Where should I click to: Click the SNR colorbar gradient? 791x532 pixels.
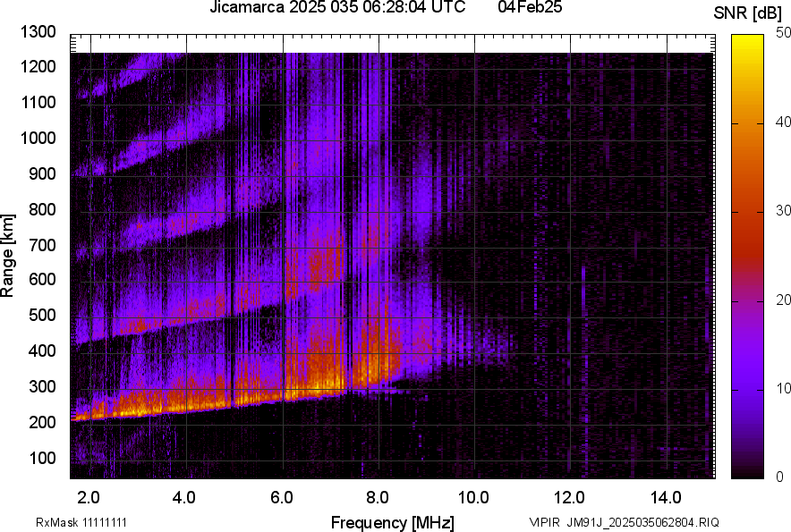tap(748, 257)
